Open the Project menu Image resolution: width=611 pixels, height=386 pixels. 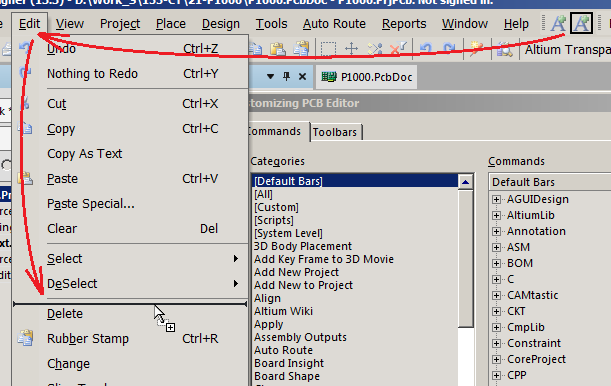(x=120, y=24)
